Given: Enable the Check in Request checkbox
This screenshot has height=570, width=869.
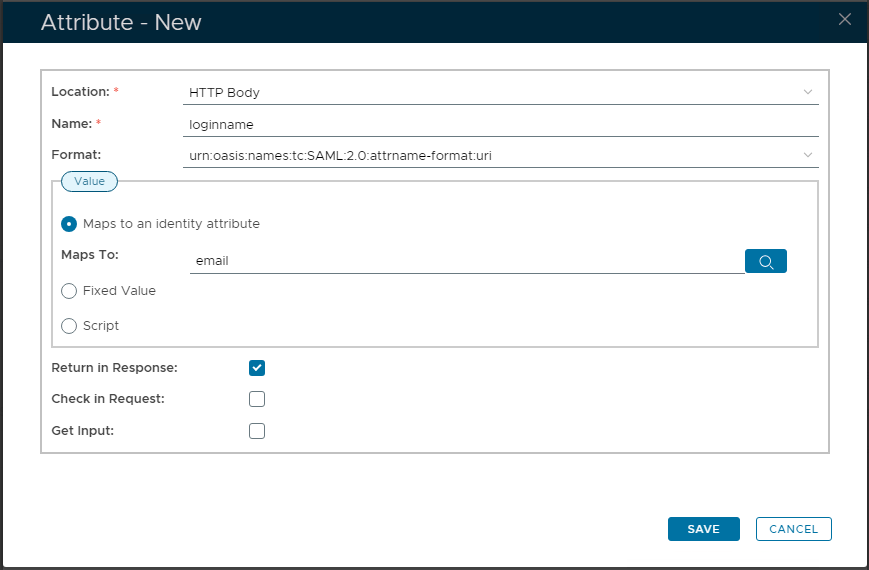Looking at the screenshot, I should (257, 399).
